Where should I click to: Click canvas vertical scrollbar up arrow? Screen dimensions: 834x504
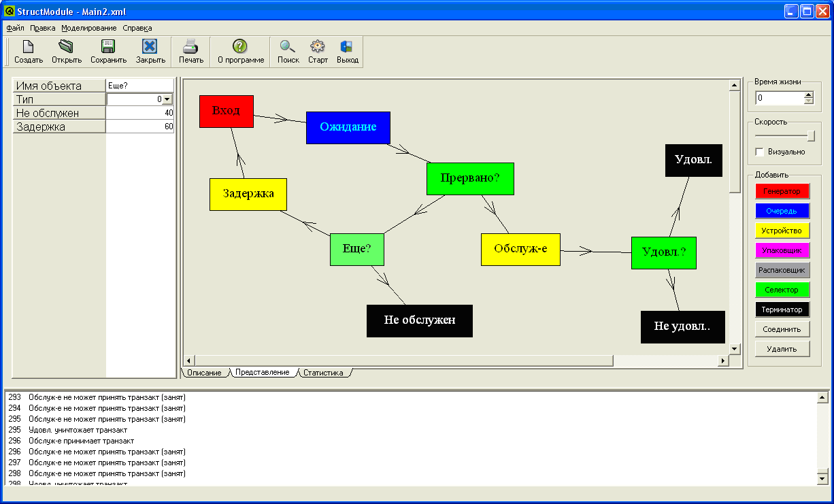coord(735,86)
